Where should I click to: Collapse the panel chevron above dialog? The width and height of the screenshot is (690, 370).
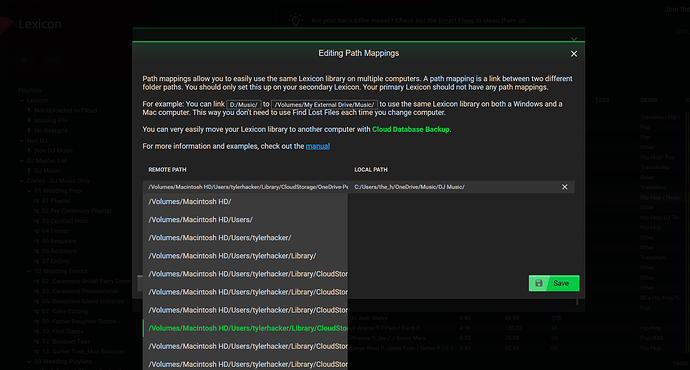coord(574,39)
